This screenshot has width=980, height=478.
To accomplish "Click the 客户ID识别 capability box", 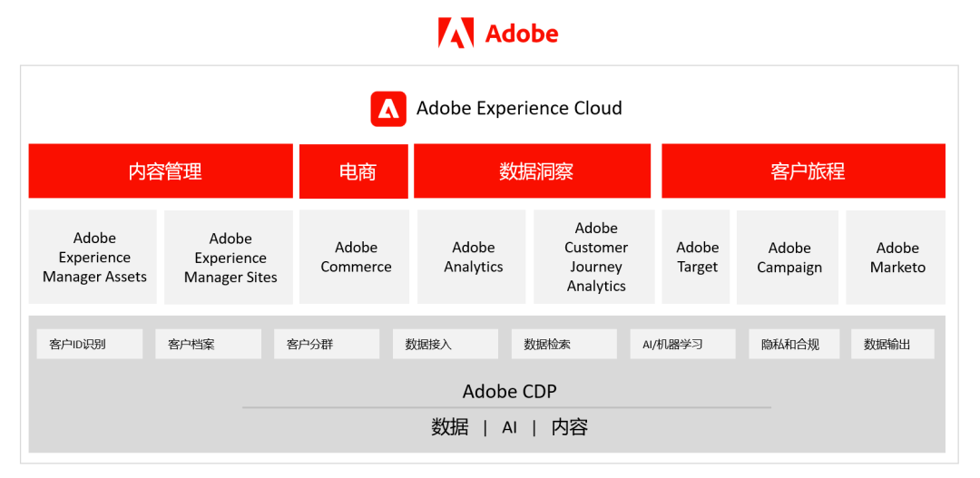I will coord(90,345).
